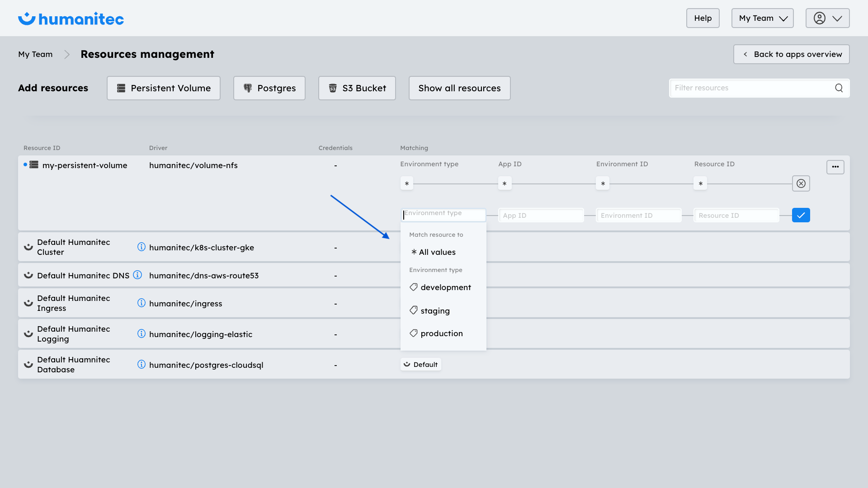The width and height of the screenshot is (868, 488).
Task: Open my-persistent-volume more options menu
Action: [835, 167]
